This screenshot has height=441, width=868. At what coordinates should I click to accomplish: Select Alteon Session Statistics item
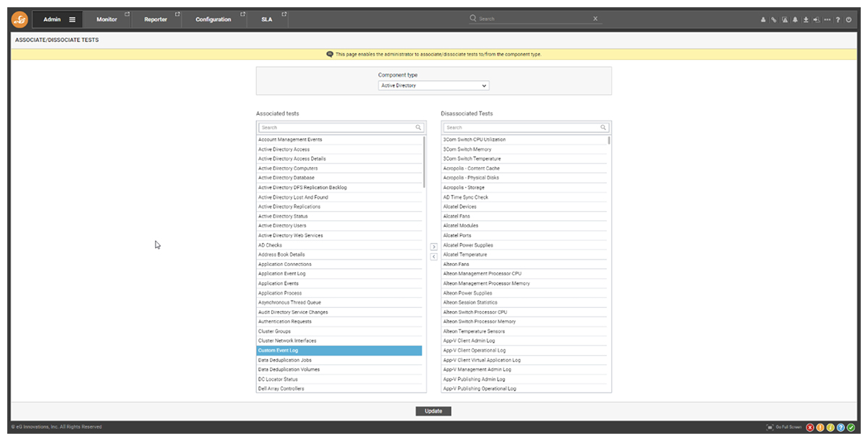(524, 302)
